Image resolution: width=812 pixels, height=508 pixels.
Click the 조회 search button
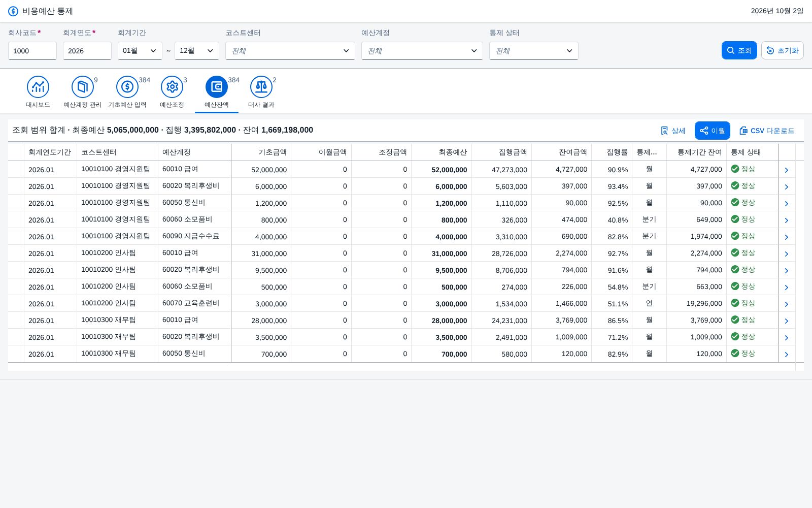click(739, 50)
